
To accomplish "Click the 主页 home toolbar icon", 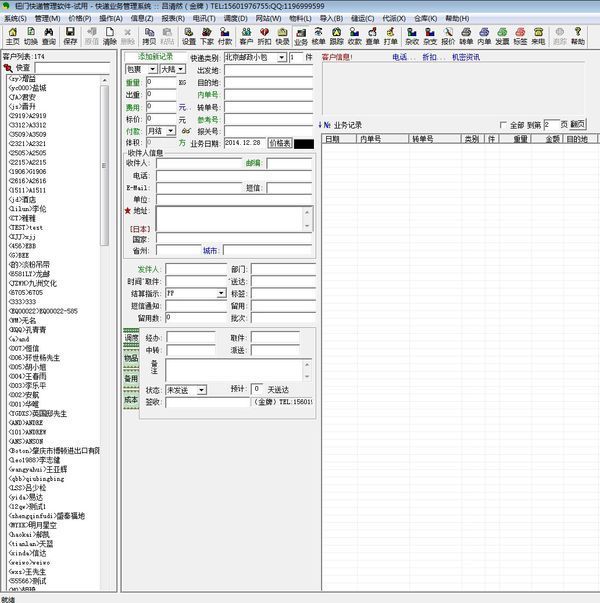I will coord(12,36).
